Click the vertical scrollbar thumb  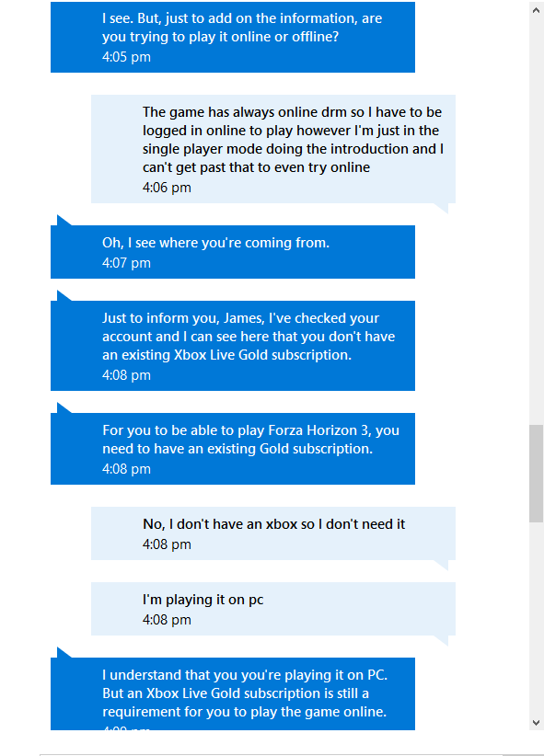click(536, 474)
